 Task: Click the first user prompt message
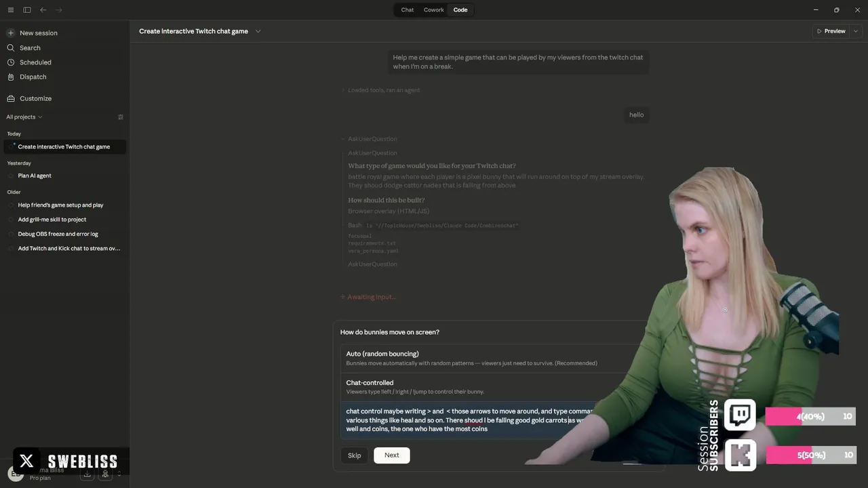tap(518, 62)
